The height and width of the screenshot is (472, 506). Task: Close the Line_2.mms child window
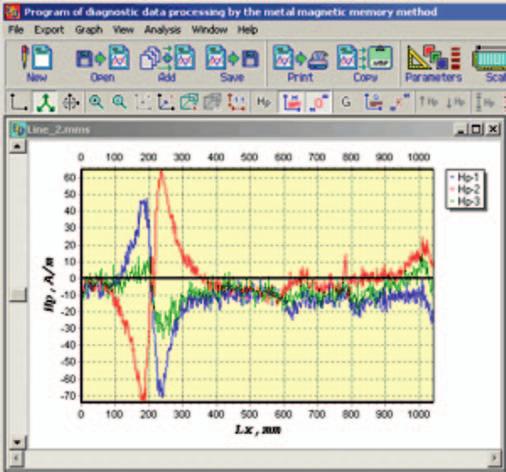pos(493,129)
